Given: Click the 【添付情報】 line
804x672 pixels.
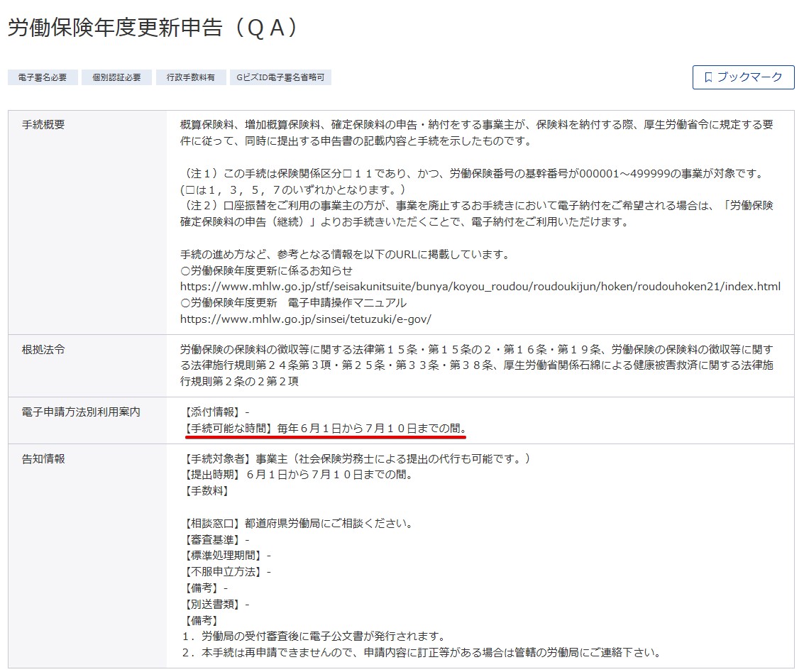Looking at the screenshot, I should (216, 412).
